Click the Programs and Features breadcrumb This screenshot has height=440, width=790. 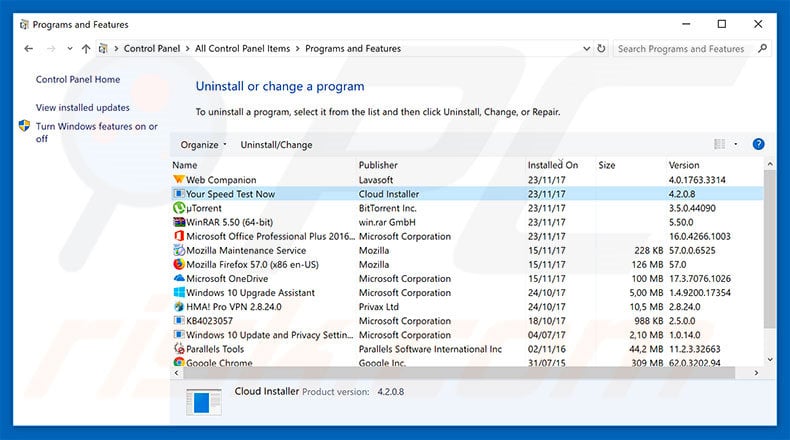[353, 48]
